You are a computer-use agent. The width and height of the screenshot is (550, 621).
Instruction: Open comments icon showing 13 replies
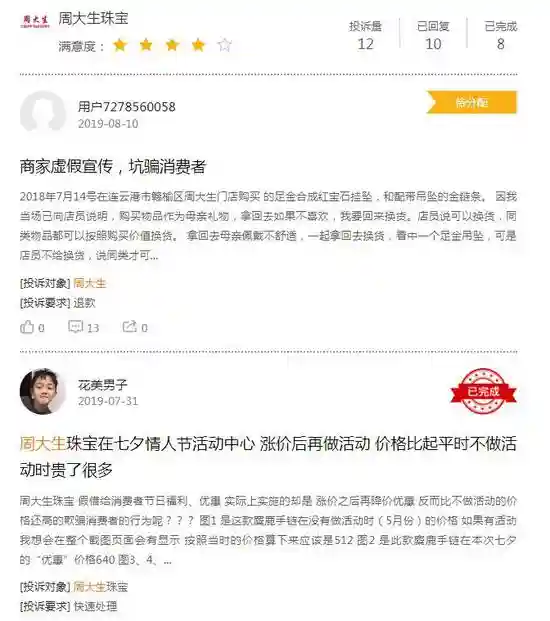click(75, 327)
